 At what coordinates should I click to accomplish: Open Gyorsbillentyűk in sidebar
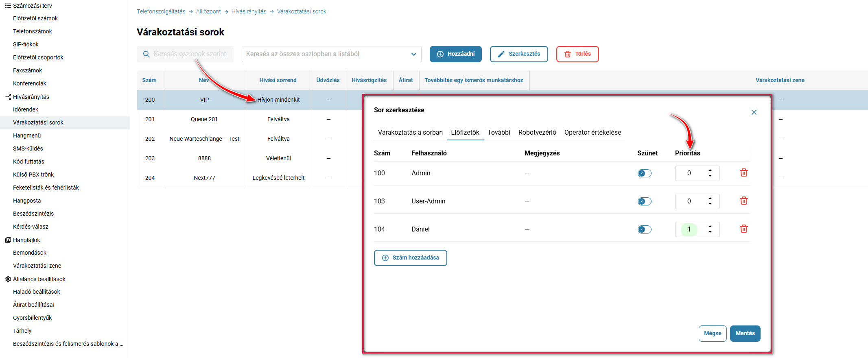33,318
